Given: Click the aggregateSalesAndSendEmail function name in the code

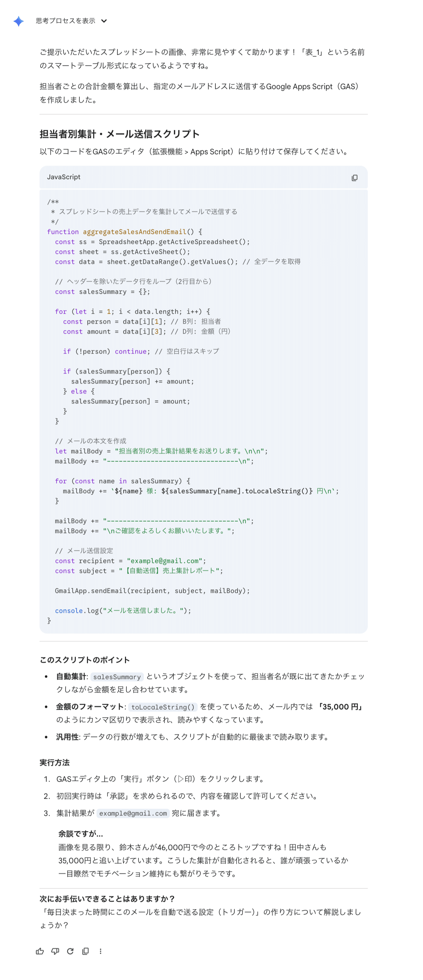Looking at the screenshot, I should [135, 232].
